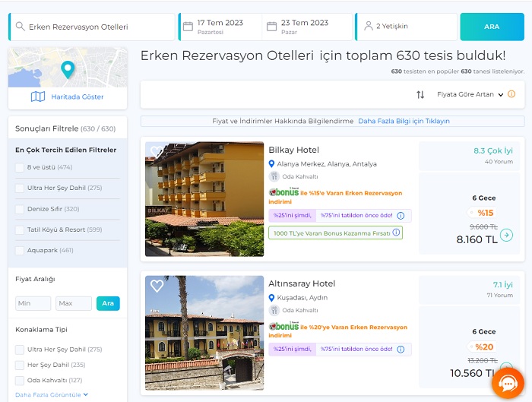Viewport: 532px width, 402px height.
Task: Check Oda Kahvaltı (127) accommodation type
Action: coord(20,380)
